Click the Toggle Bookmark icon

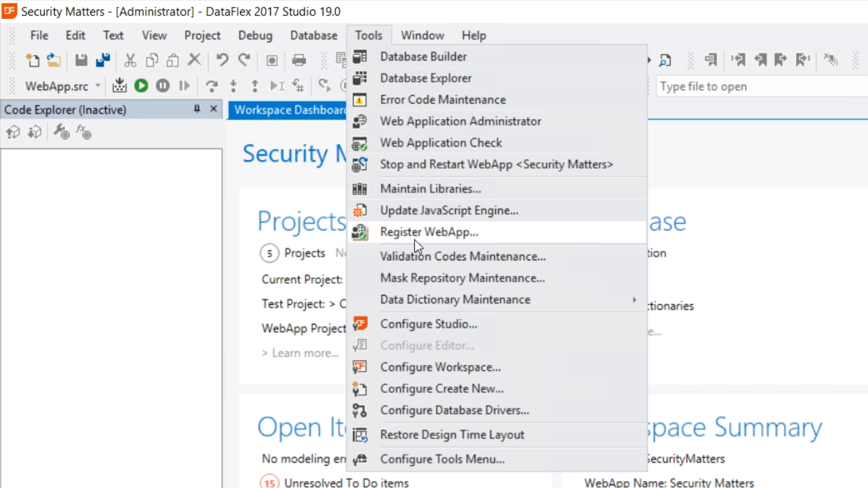tap(710, 60)
